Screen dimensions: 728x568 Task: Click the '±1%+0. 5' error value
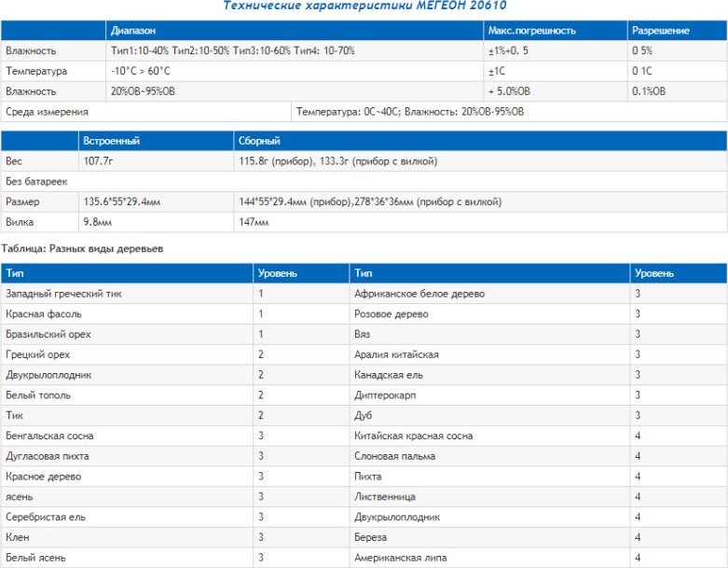508,50
